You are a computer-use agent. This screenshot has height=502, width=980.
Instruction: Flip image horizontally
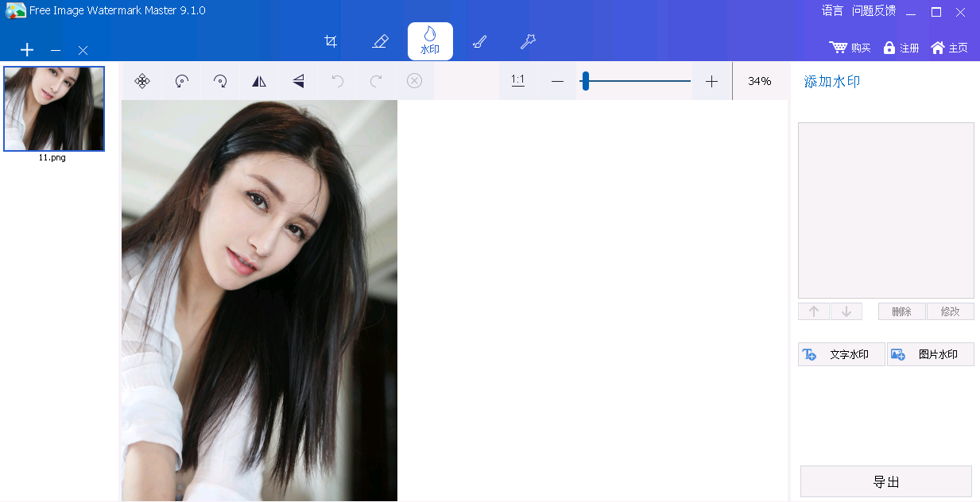click(259, 81)
